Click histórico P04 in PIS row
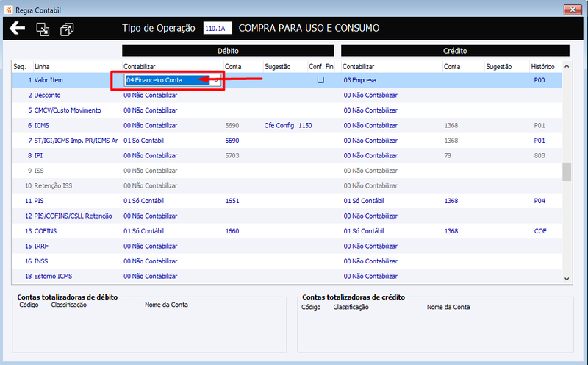Screen dimensions: 588x365 tap(539, 200)
